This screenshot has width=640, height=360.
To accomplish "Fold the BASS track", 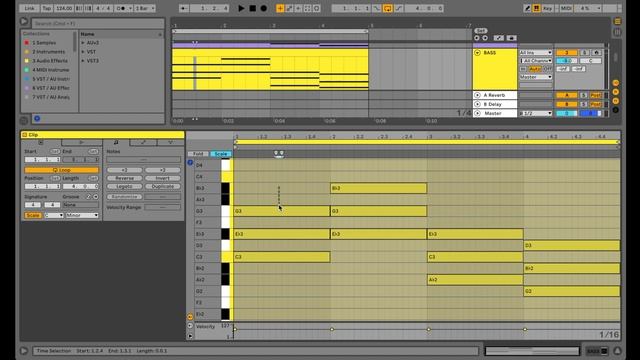I will (x=477, y=53).
